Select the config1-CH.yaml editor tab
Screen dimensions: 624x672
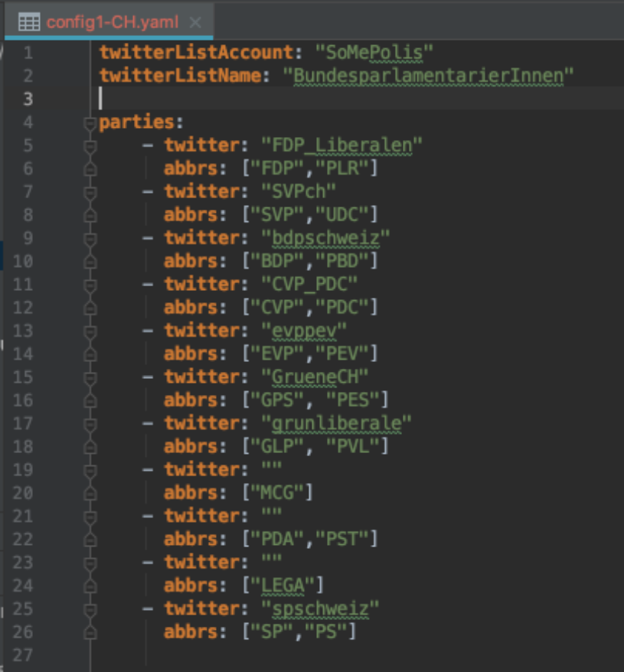112,21
